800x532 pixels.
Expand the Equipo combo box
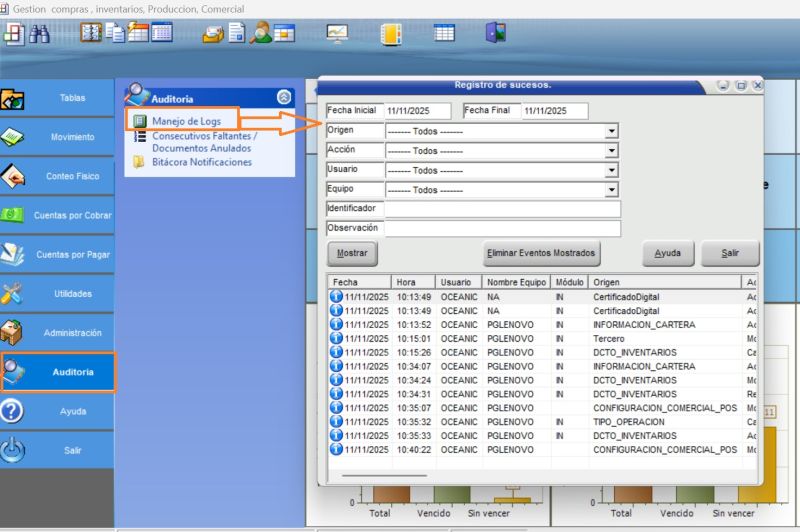point(611,190)
